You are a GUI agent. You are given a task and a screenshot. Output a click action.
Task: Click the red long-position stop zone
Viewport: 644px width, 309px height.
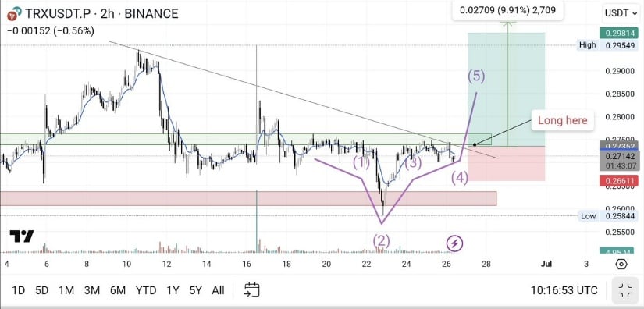(x=507, y=163)
